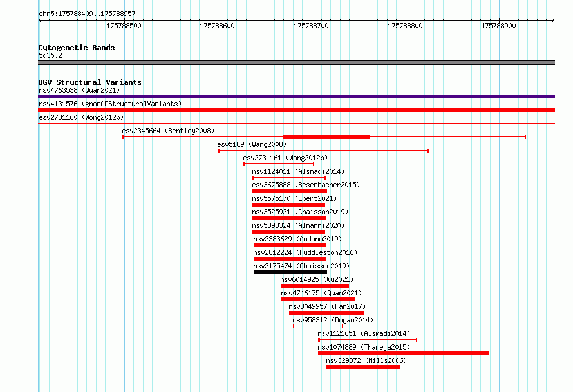The width and height of the screenshot is (573, 392).
Task: Click red bar under nsv5575170
Action: (288, 205)
